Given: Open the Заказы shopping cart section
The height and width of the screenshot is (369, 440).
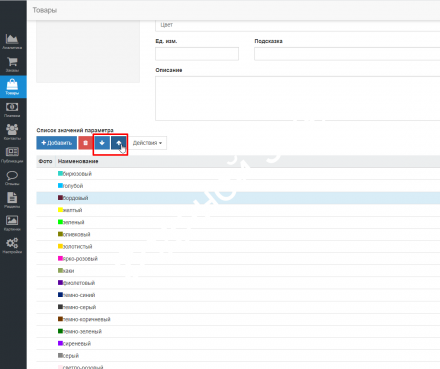Looking at the screenshot, I should pos(12,64).
